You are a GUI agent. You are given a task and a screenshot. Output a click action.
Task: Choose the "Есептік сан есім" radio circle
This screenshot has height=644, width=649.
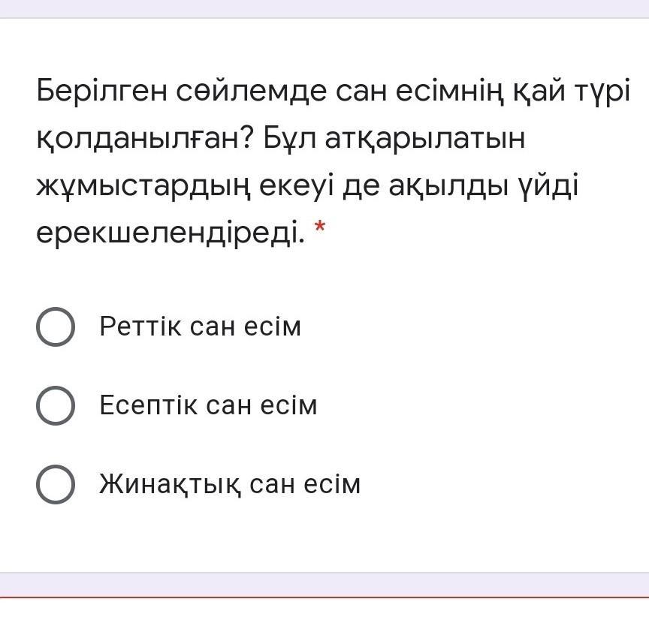pyautogui.click(x=56, y=406)
